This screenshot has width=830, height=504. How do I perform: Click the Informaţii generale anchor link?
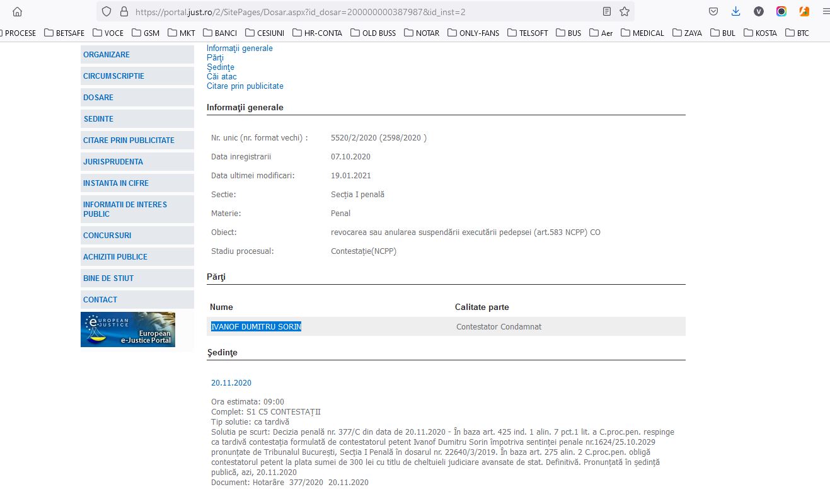pos(239,49)
